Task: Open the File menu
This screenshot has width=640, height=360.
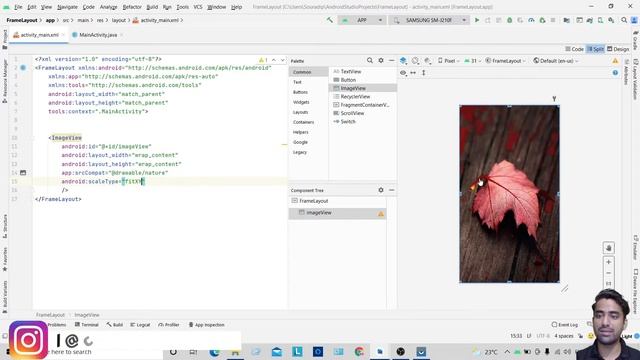Action: (x=18, y=7)
